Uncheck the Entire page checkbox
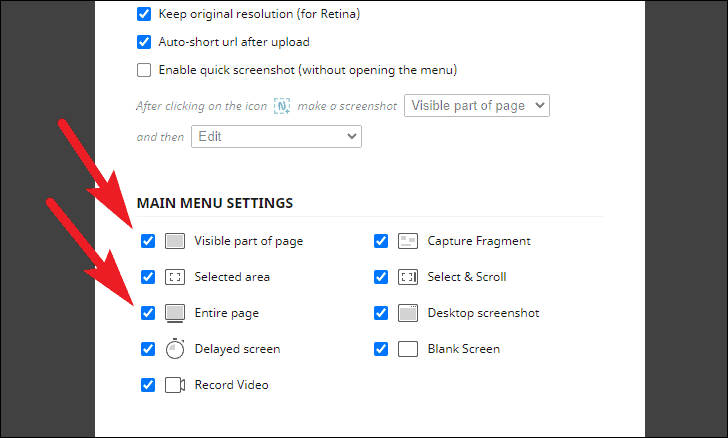This screenshot has width=728, height=438. click(x=148, y=313)
